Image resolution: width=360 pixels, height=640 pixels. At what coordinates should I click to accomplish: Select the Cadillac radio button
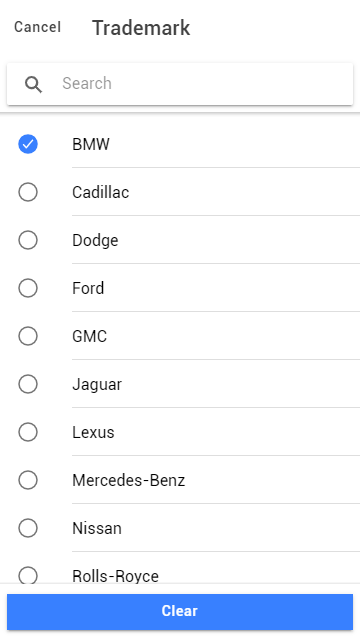[28, 192]
